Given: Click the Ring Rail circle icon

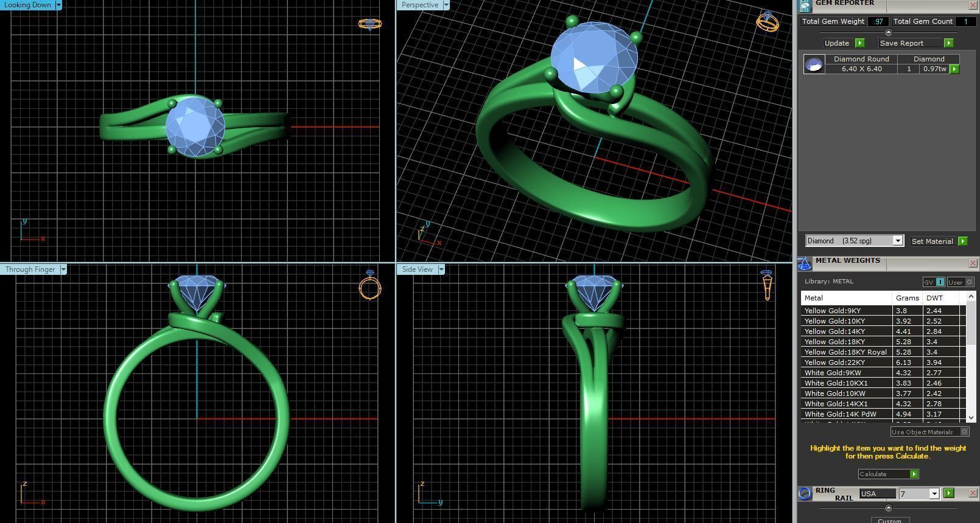Looking at the screenshot, I should click(x=805, y=493).
